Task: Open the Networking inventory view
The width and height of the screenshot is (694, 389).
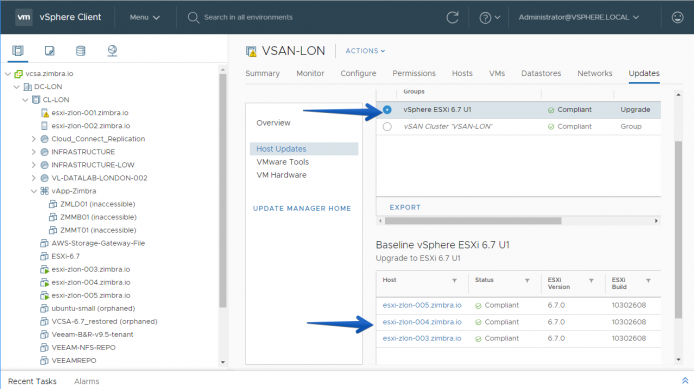Action: click(112, 50)
